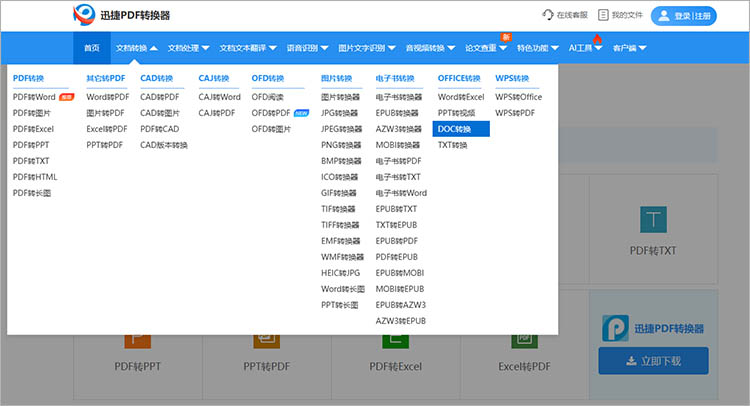Choose PDF转Excel from the dropdown menu
Image resolution: width=750 pixels, height=406 pixels.
(x=33, y=129)
